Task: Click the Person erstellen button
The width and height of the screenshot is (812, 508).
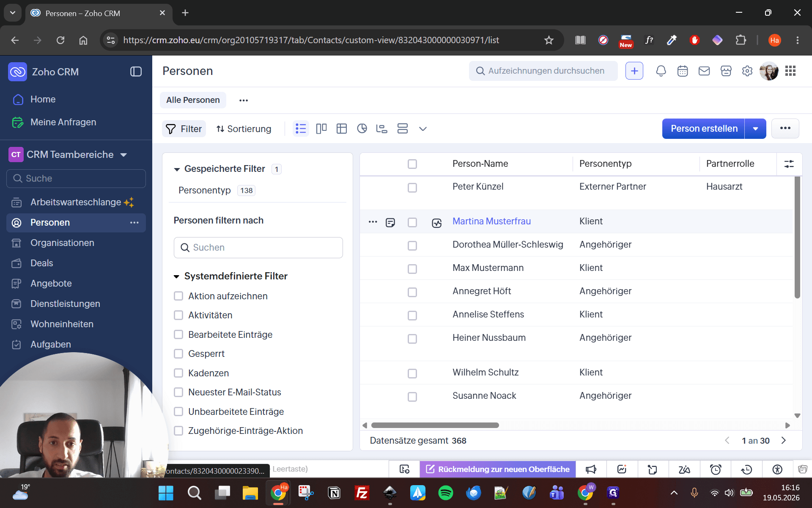Action: pyautogui.click(x=704, y=129)
